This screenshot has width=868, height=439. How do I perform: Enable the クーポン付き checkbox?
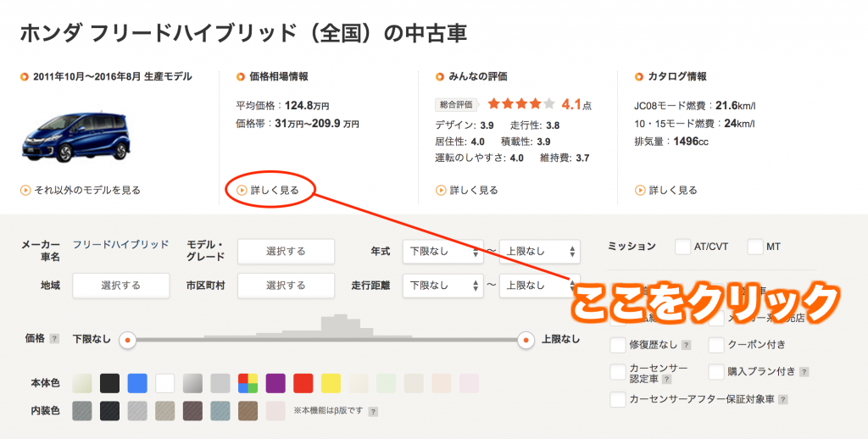(x=716, y=344)
